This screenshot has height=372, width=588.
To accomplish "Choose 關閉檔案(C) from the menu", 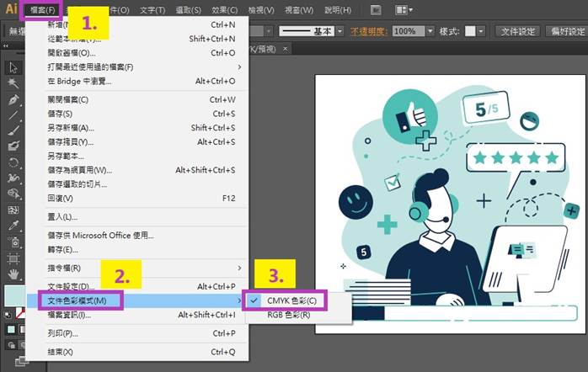I will tap(136, 99).
